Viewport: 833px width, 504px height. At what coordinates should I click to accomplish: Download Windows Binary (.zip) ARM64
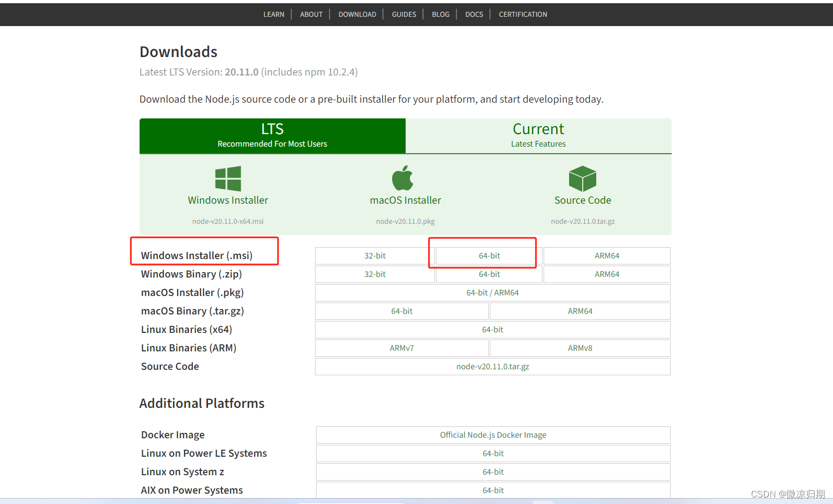pyautogui.click(x=607, y=274)
